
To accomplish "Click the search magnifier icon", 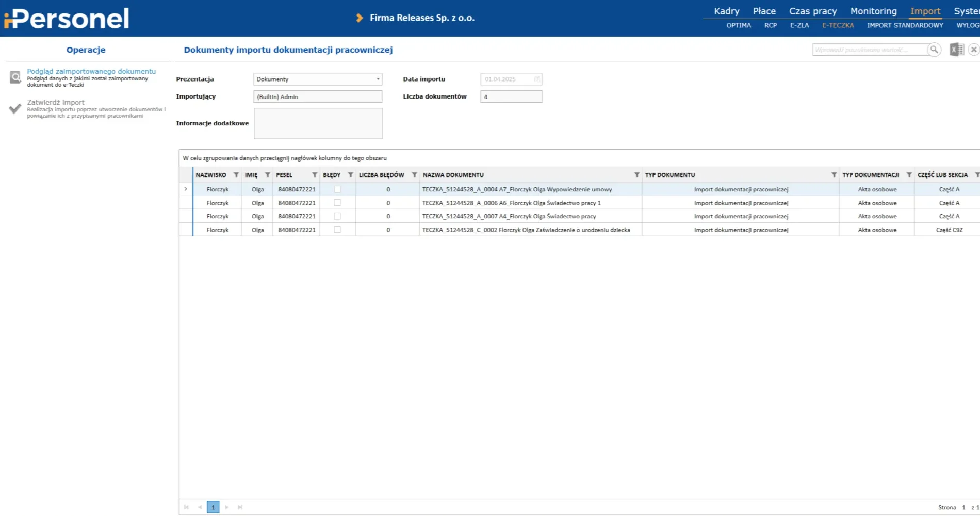I will coord(934,50).
